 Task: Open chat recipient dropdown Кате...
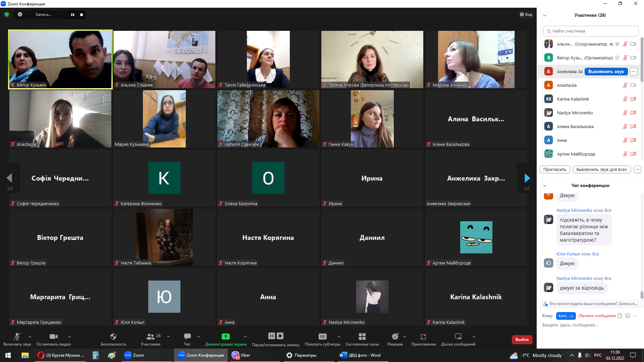point(566,316)
